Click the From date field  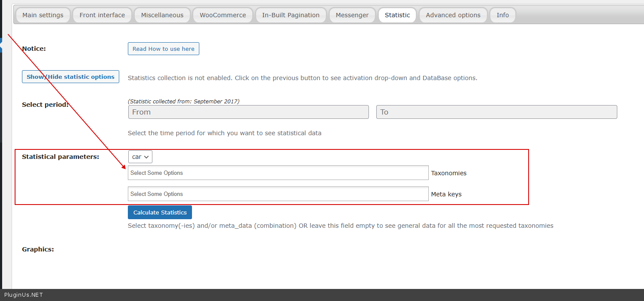pyautogui.click(x=248, y=112)
